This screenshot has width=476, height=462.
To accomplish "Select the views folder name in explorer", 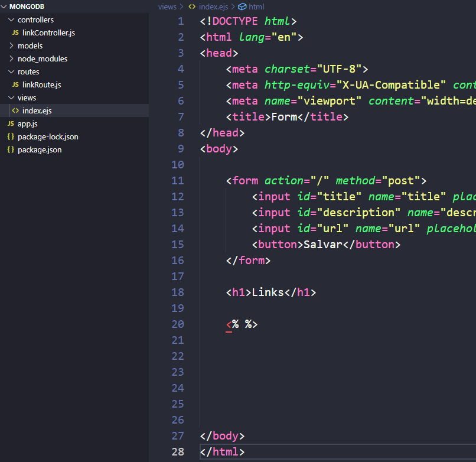I will coord(27,98).
